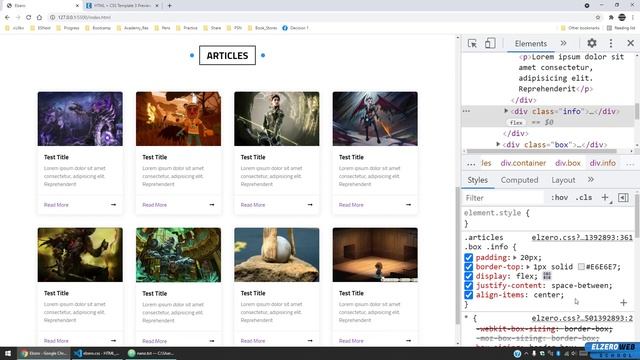Uncheck the align-items checkbox
Screen dimensions: 640x360
(x=468, y=295)
